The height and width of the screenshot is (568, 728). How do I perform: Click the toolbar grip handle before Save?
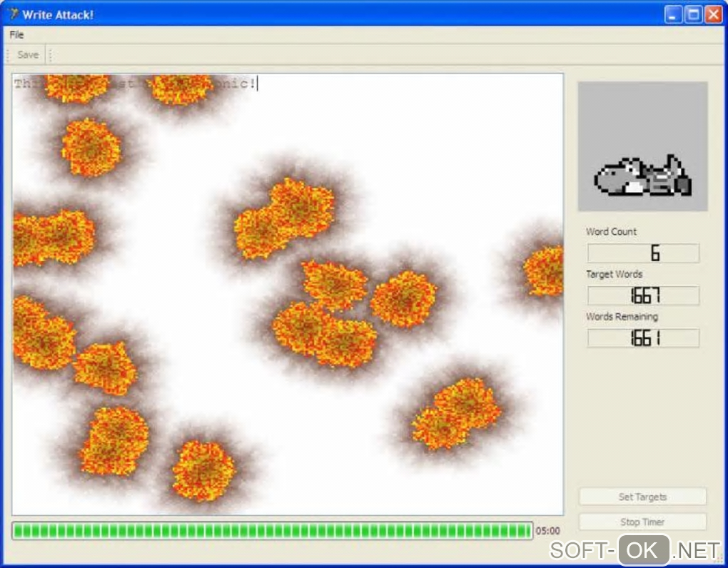tap(8, 55)
